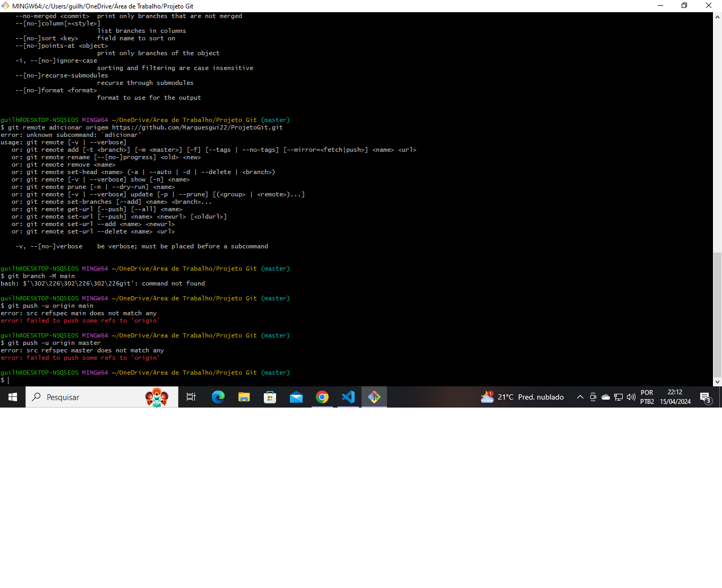722x588 pixels.
Task: Close the MINGW64 terminal window
Action: coord(709,6)
